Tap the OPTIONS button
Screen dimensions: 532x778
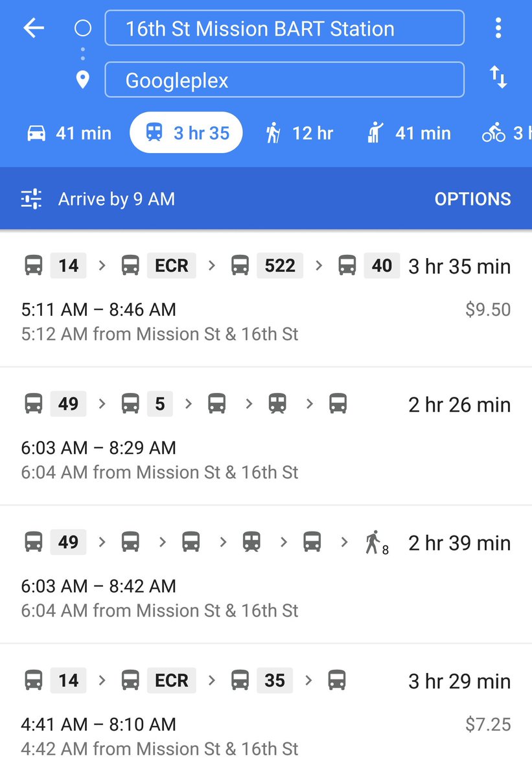coord(472,199)
